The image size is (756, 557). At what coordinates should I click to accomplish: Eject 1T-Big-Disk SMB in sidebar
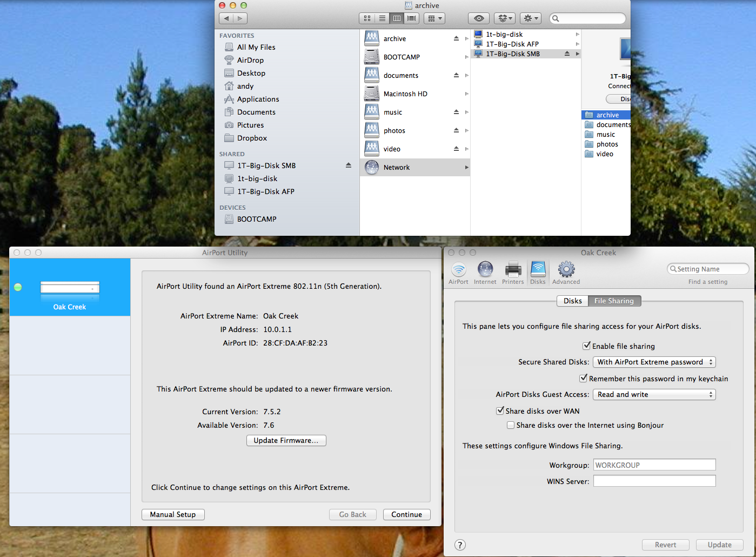click(x=349, y=165)
